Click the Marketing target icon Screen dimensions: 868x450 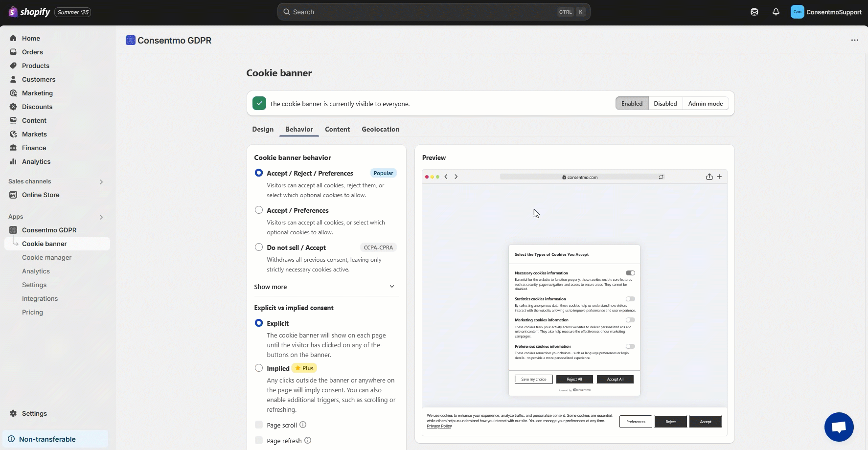pyautogui.click(x=13, y=93)
